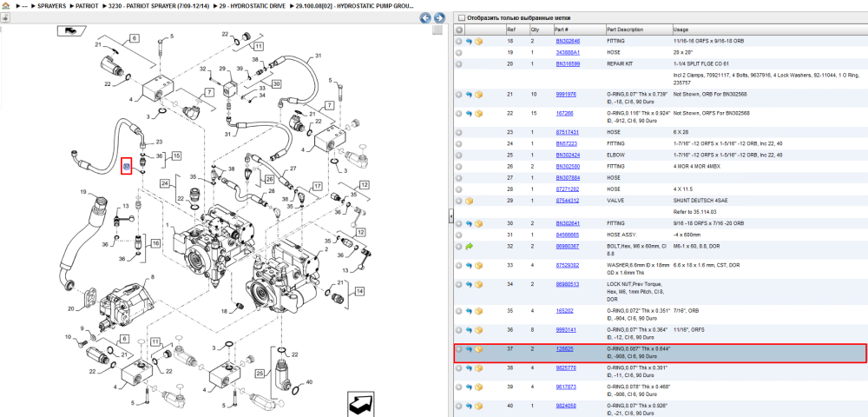Viewport: 868px width, 417px height.
Task: Select boxed callout 30 in the diagram
Action: click(275, 83)
